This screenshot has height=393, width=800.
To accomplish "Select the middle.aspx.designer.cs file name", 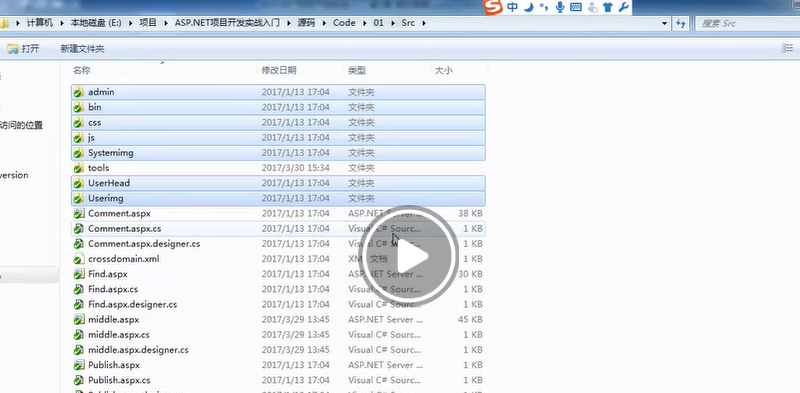I will coord(138,350).
